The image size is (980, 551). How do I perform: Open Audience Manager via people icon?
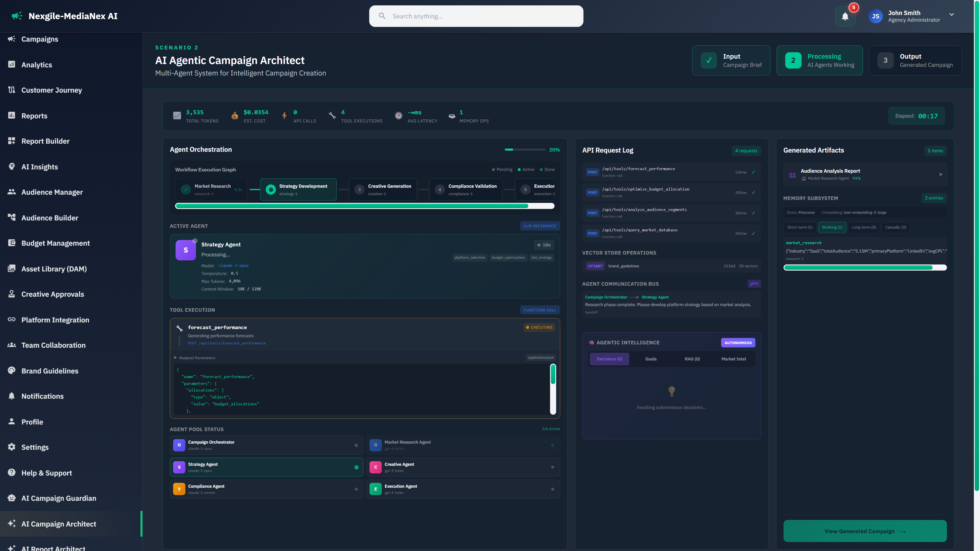click(x=11, y=192)
